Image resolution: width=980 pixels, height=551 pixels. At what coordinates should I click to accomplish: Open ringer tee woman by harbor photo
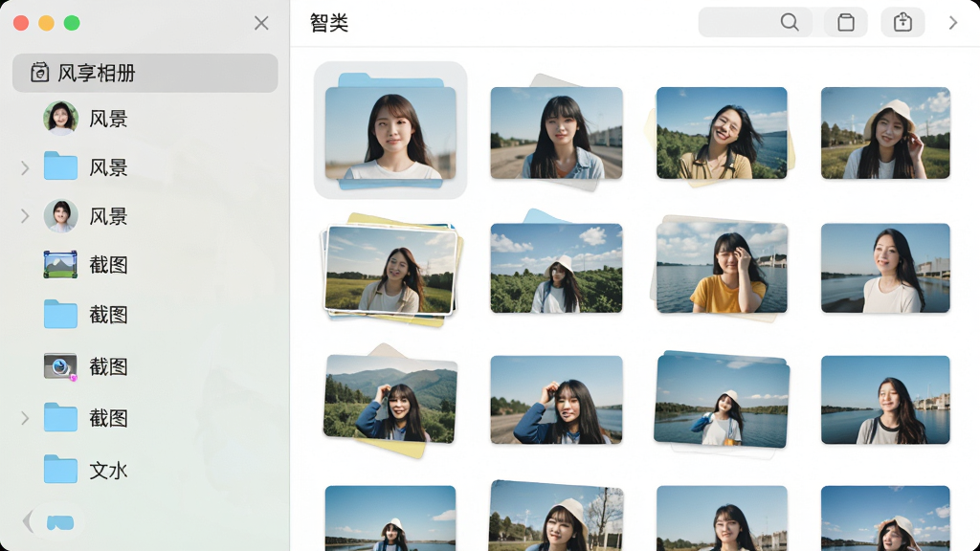pyautogui.click(x=885, y=400)
